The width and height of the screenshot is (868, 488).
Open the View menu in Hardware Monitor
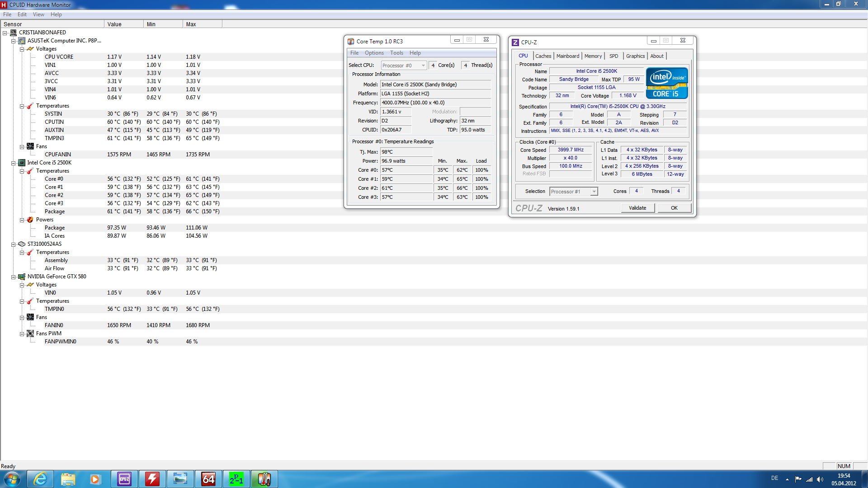click(38, 14)
